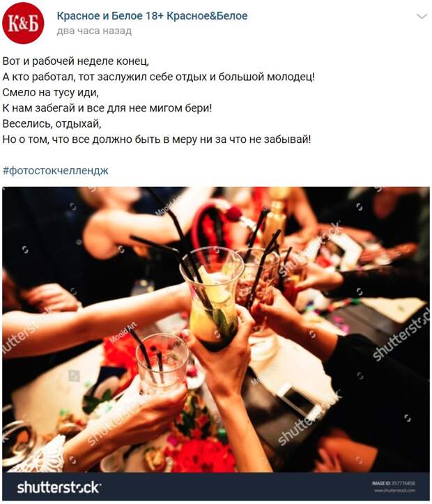The height and width of the screenshot is (504, 432).
Task: Click the line 'К нам забегай и все для нее мигом бери!'
Action: click(107, 108)
